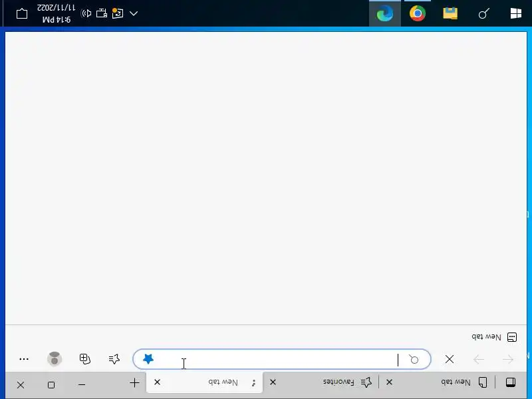Open the tab actions menu icon
This screenshot has height=399, width=532.
(x=511, y=382)
